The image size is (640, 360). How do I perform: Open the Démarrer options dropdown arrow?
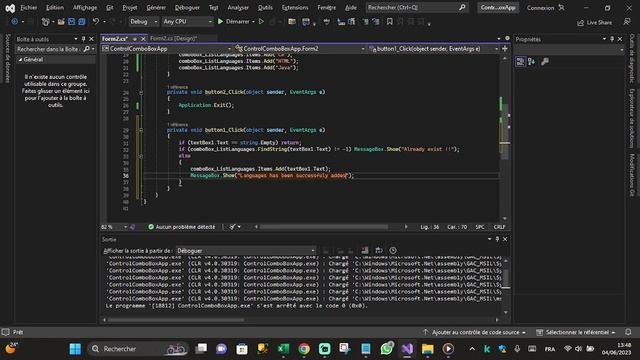253,22
